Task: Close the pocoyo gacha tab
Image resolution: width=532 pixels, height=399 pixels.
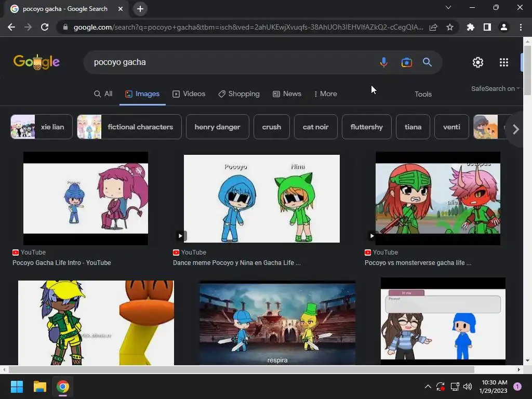Action: [x=121, y=9]
